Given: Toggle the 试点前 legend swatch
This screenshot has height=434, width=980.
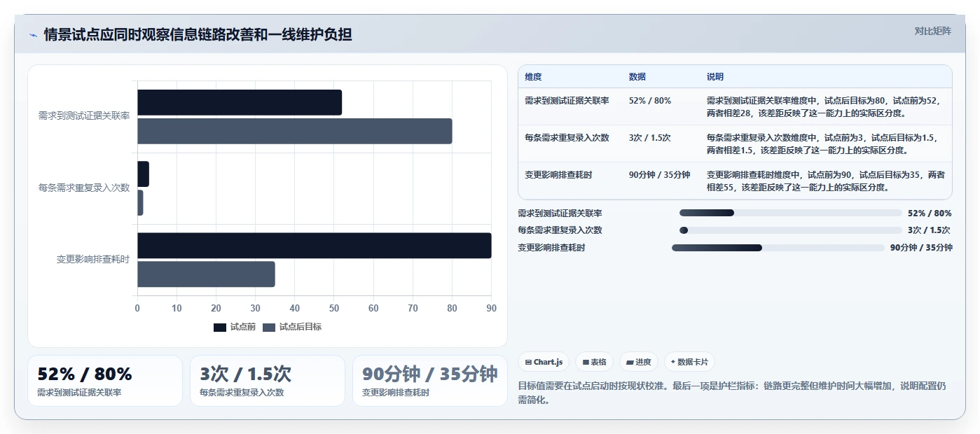Looking at the screenshot, I should 220,327.
